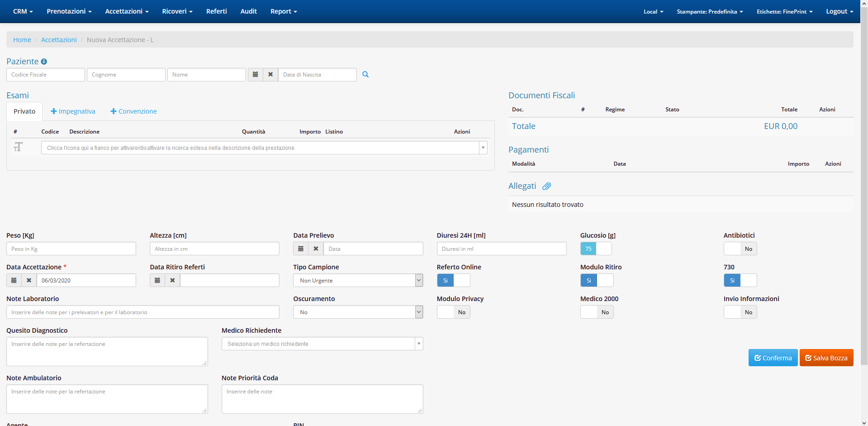The image size is (868, 426).
Task: Add a Convenzione tab
Action: [134, 111]
